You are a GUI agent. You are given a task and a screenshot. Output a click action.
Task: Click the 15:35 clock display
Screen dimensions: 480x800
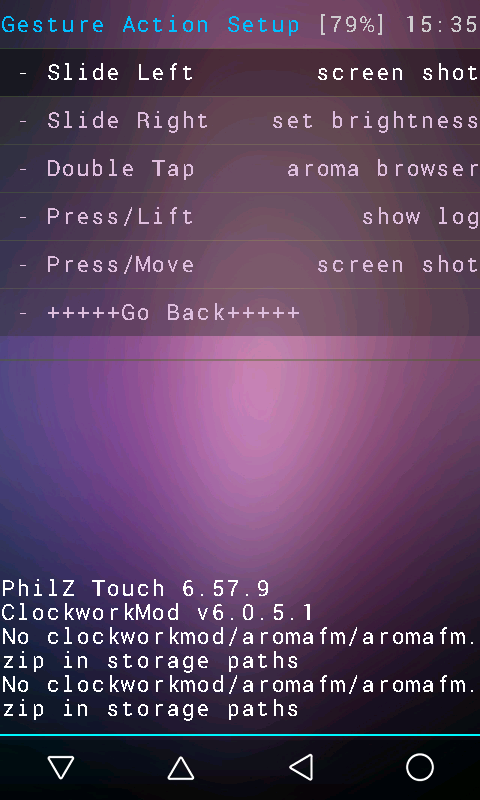pos(442,24)
